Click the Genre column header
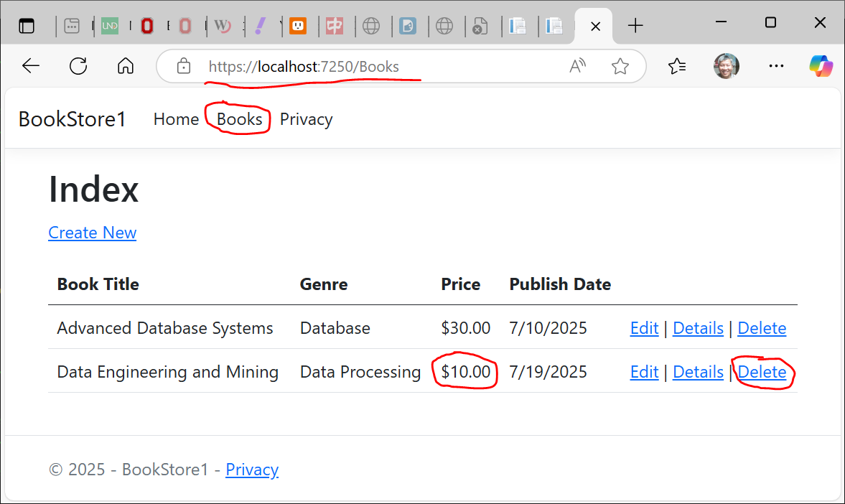 [323, 284]
